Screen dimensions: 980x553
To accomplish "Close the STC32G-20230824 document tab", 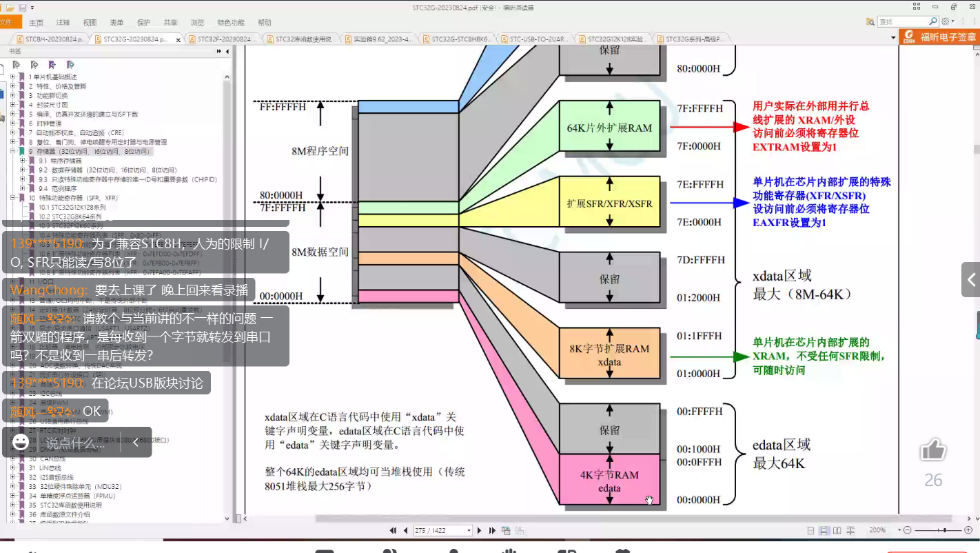I will coord(178,40).
